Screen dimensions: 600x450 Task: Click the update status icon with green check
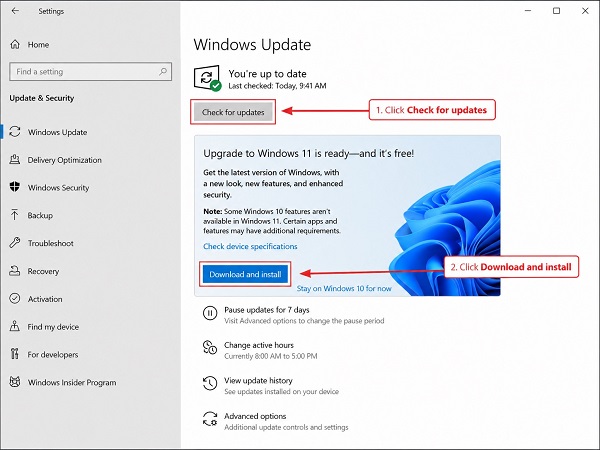click(x=207, y=78)
